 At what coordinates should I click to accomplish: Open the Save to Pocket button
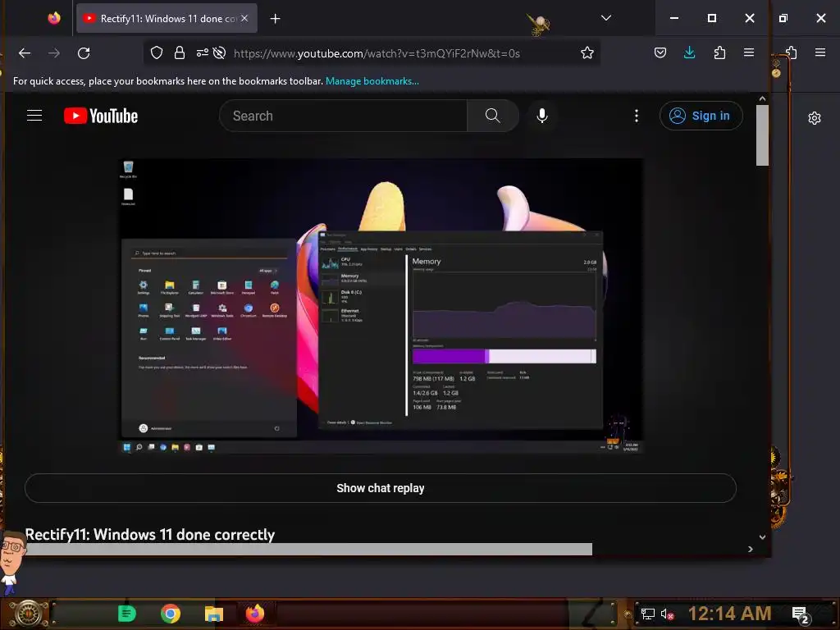(660, 52)
